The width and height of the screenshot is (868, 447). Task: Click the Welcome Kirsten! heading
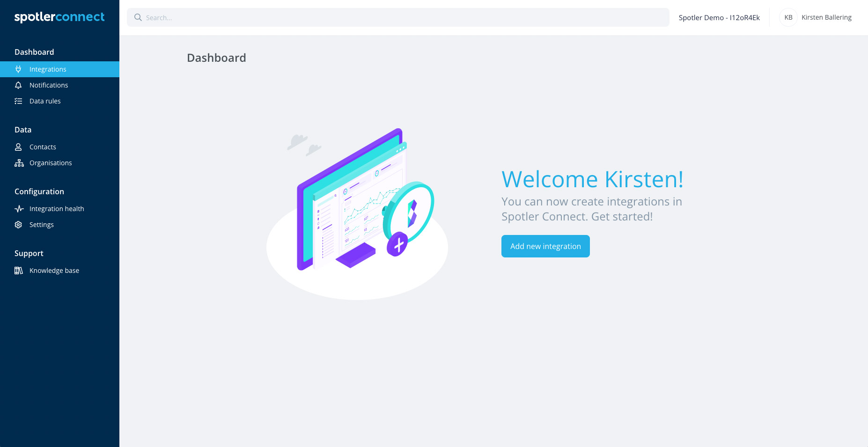point(592,179)
